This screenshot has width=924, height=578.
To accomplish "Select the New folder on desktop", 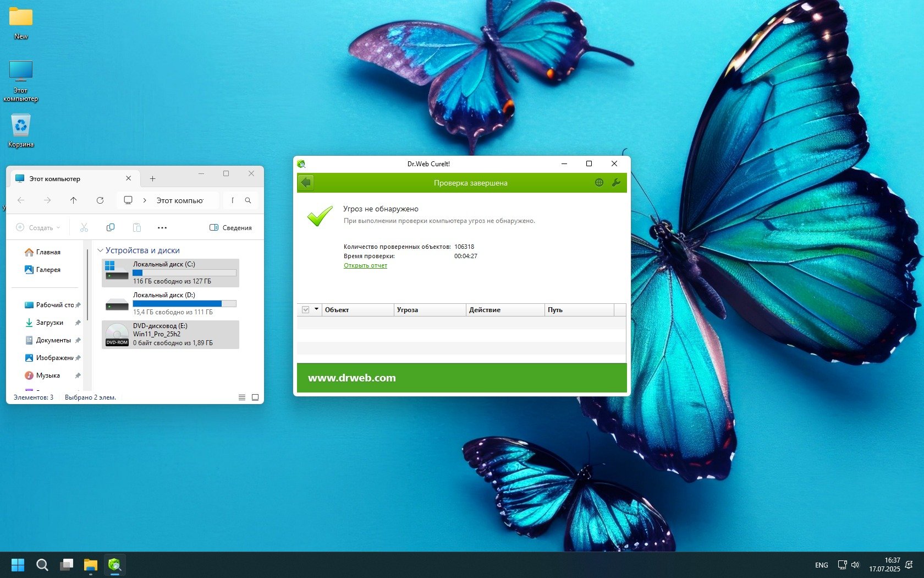I will click(x=21, y=24).
